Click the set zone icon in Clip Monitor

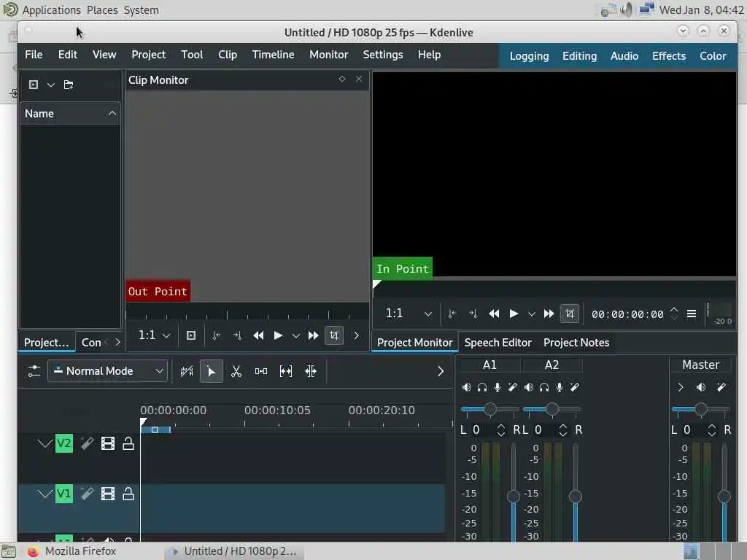click(x=191, y=335)
